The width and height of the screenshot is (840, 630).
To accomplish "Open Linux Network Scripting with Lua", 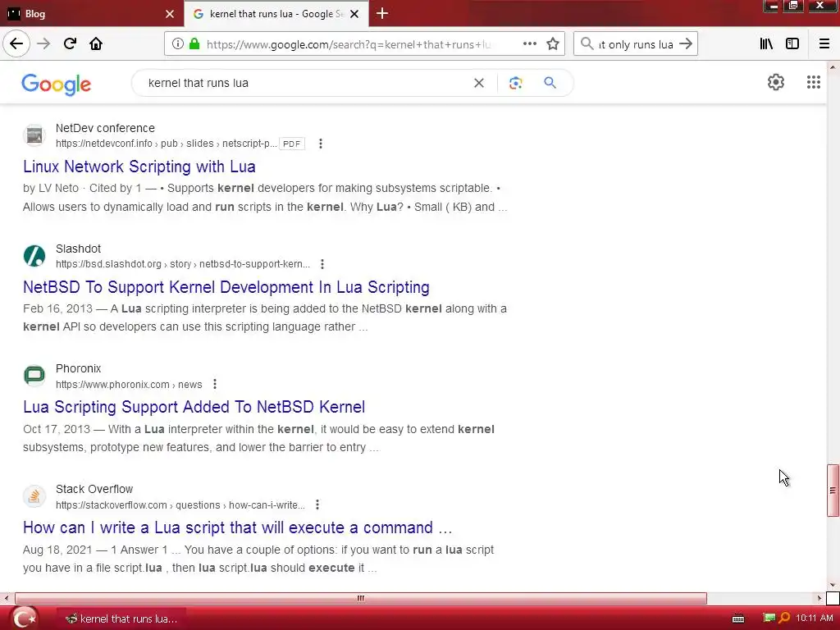I will [x=139, y=167].
